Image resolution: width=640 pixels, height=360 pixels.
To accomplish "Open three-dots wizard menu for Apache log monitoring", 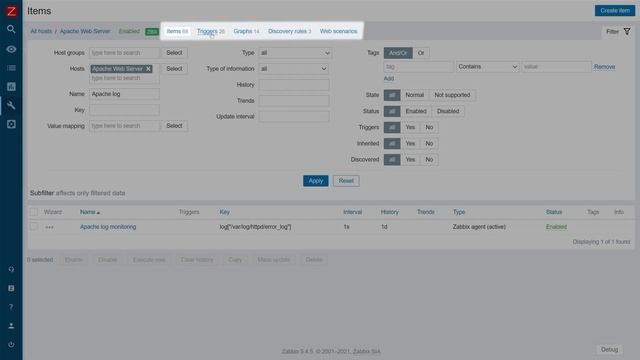I will pyautogui.click(x=49, y=227).
